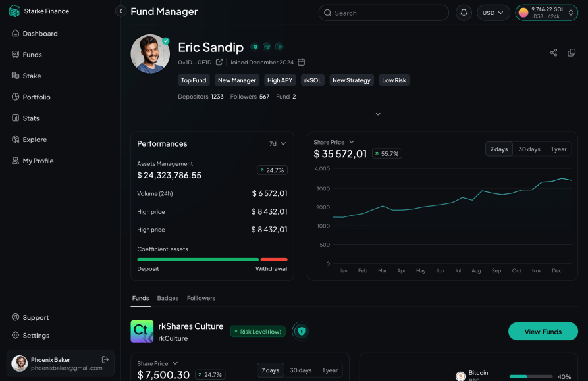This screenshot has width=588, height=381.
Task: Open the top chart Share Price dropdown
Action: coord(334,142)
